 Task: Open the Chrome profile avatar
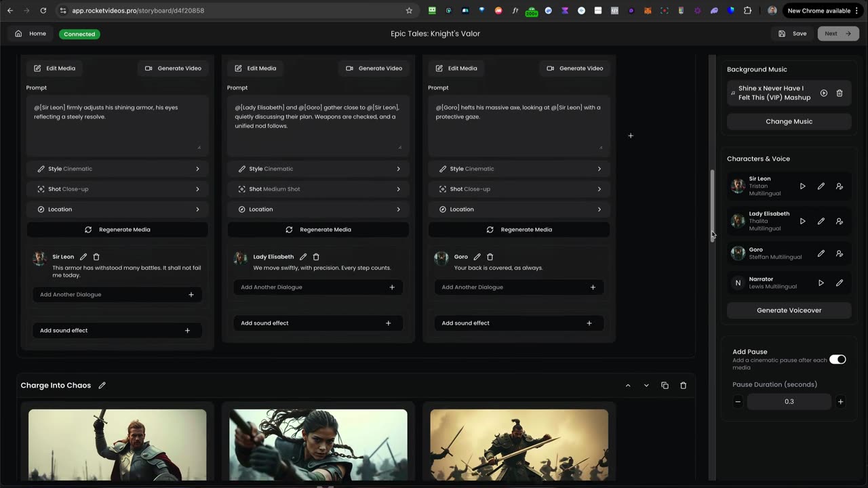(x=772, y=11)
